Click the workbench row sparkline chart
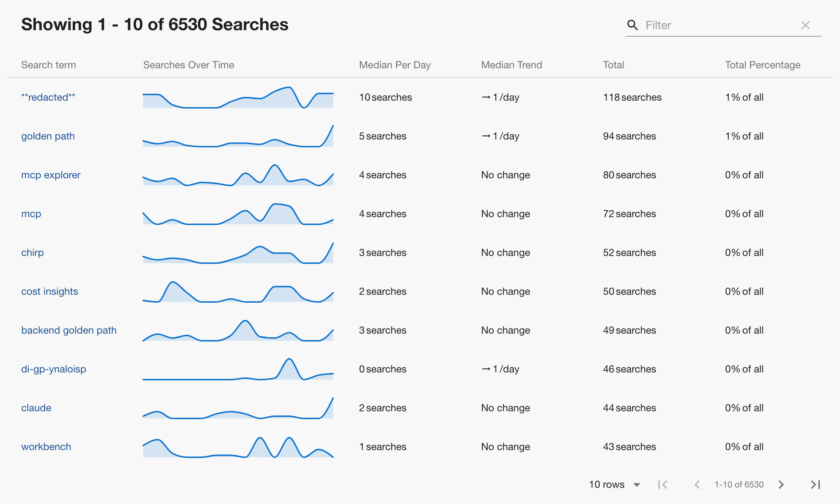The image size is (840, 504). 238,446
